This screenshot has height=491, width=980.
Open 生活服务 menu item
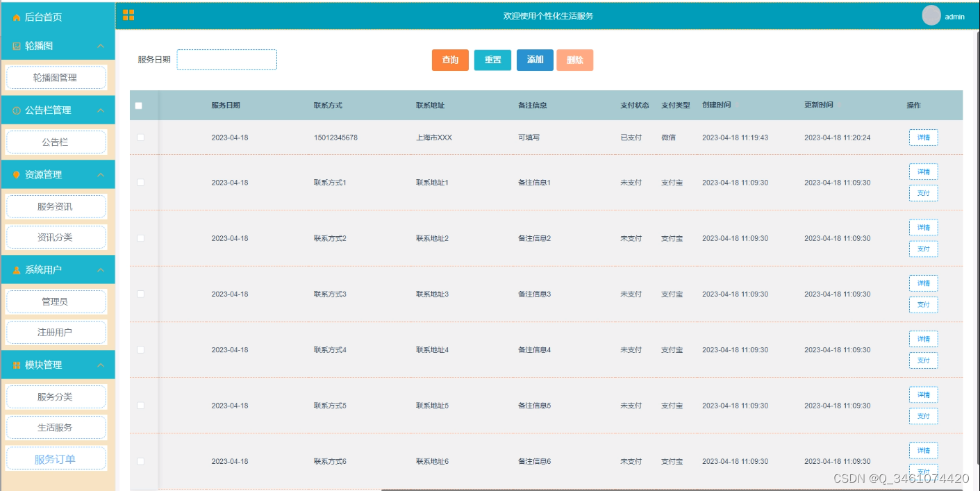click(x=56, y=428)
